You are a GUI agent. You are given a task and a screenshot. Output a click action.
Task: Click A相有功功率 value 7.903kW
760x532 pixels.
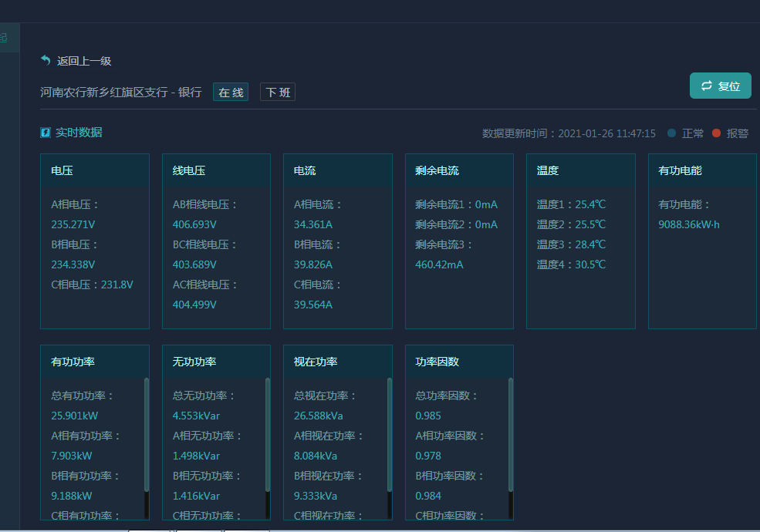tap(72, 456)
